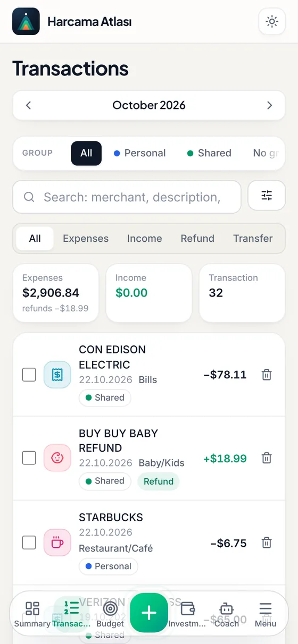The image size is (298, 644).
Task: Go to Summary in bottom navigation
Action: click(32, 614)
